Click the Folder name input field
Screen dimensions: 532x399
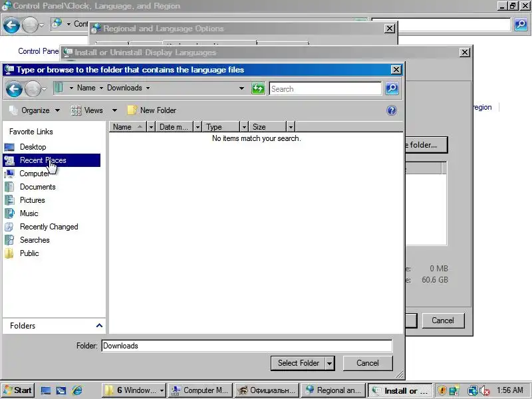247,346
